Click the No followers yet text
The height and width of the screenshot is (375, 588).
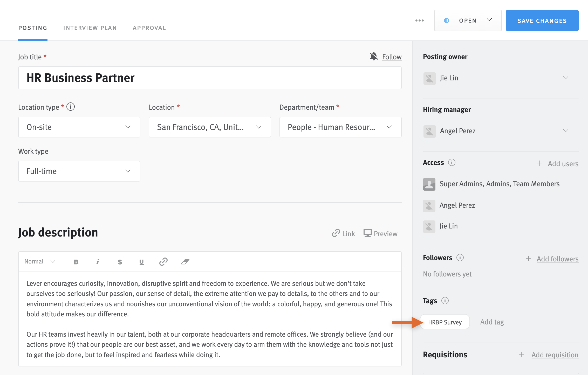[447, 274]
